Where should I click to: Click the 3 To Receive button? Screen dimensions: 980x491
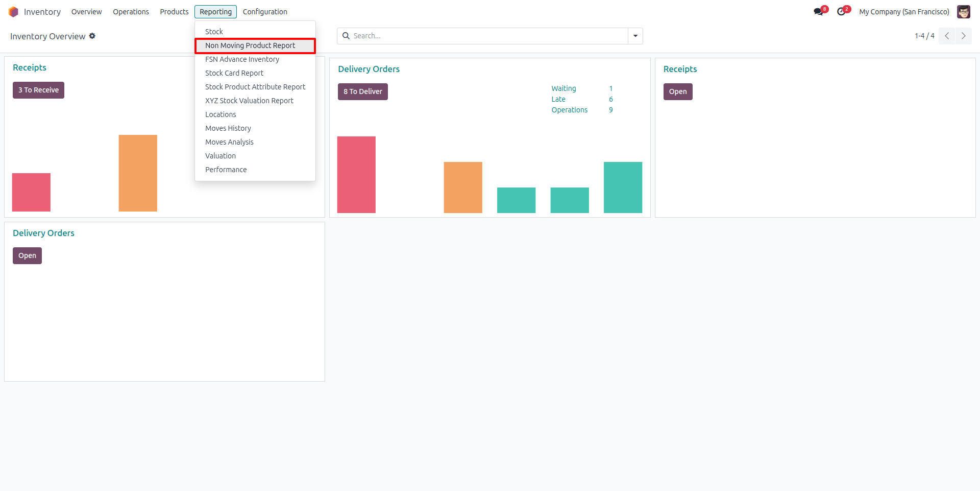(38, 90)
